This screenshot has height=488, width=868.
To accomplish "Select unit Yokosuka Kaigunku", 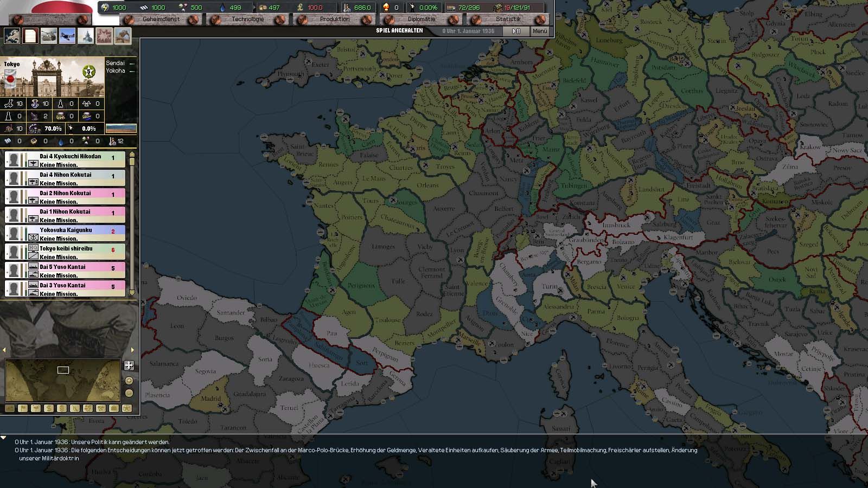I will 65,234.
